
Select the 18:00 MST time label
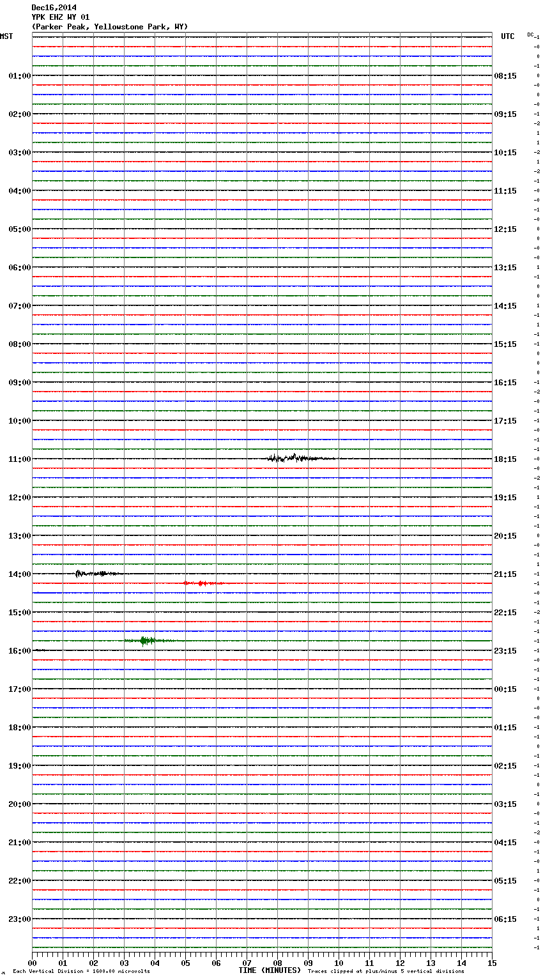(20, 728)
